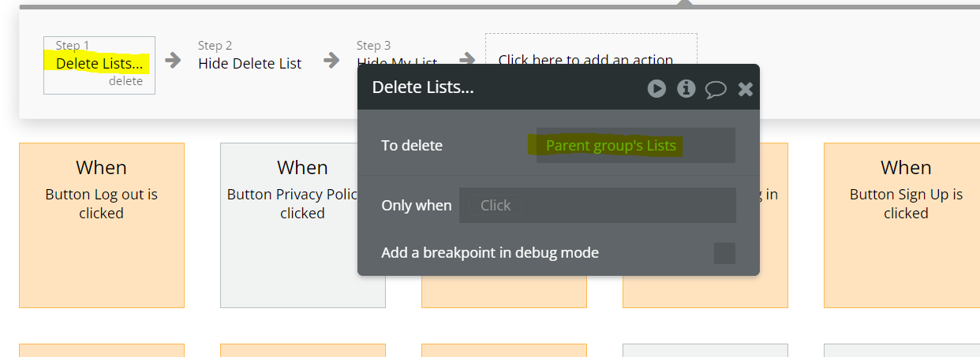Enable the breakpoint in debug mode checkbox

click(724, 253)
